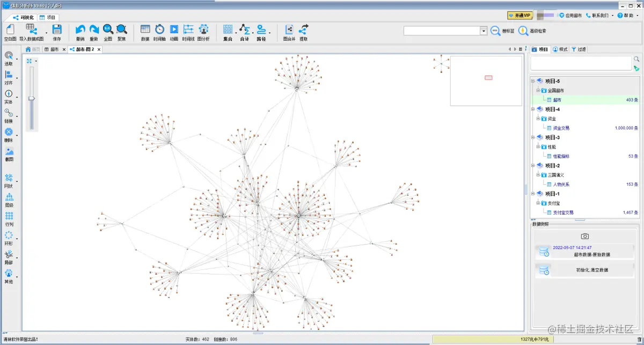Create a new blank graph (空白图)
Screen dimensions: 644x345
click(x=10, y=32)
